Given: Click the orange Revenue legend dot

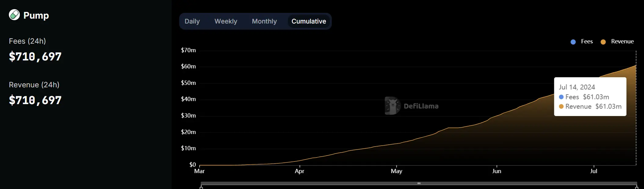Looking at the screenshot, I should 603,42.
